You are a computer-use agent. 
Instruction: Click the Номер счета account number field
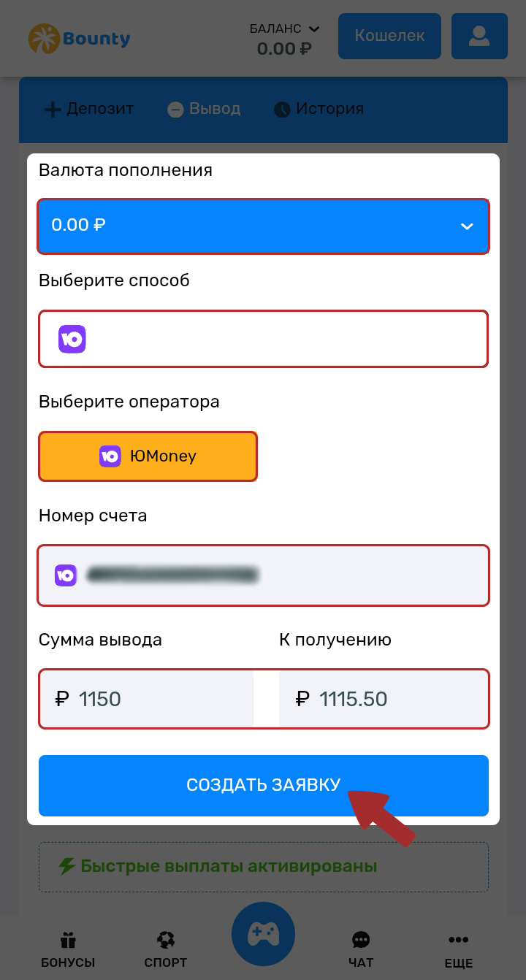(263, 575)
